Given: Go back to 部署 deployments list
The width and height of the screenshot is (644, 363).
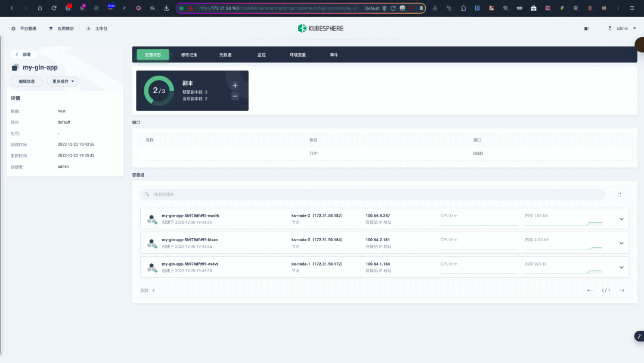Looking at the screenshot, I should [23, 54].
